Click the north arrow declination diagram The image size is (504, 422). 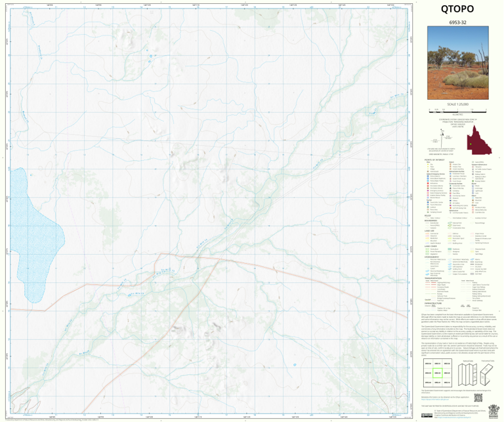tap(442, 137)
